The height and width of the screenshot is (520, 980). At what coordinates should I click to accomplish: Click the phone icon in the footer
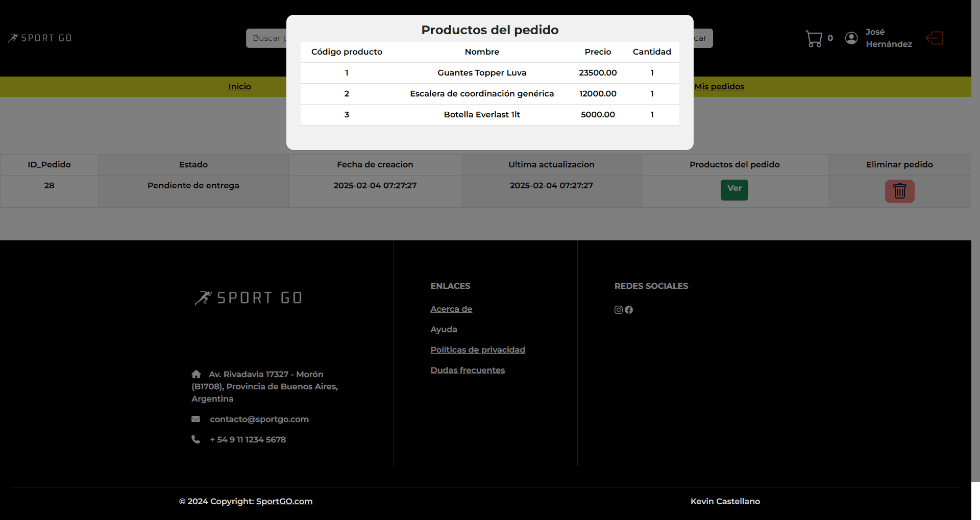pyautogui.click(x=196, y=439)
